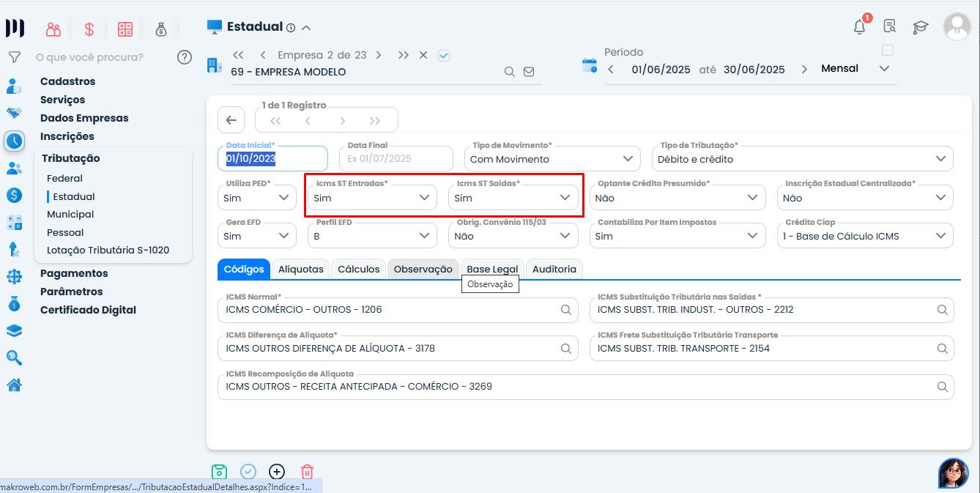The width and height of the screenshot is (980, 493).
Task: Open the Auditoria tab
Action: (x=554, y=270)
